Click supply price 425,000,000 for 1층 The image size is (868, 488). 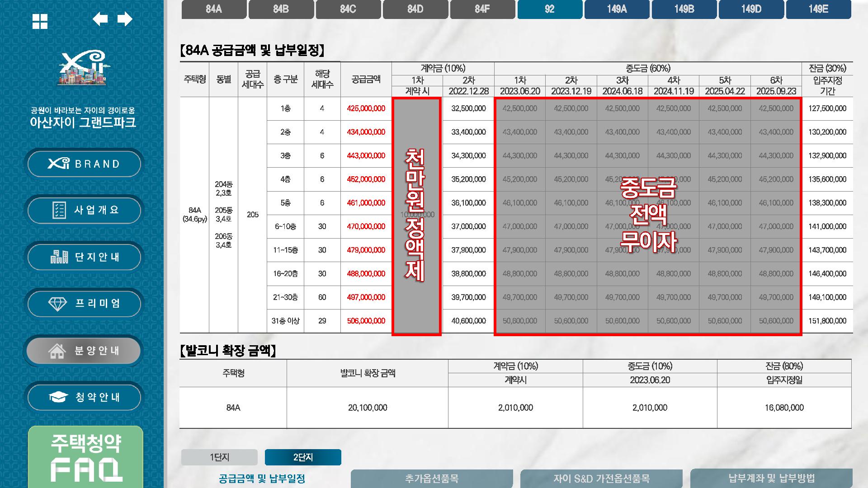[366, 108]
